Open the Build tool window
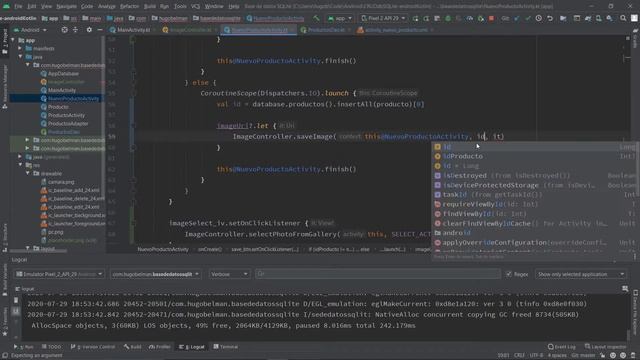Image resolution: width=640 pixels, height=360 pixels. click(x=133, y=347)
